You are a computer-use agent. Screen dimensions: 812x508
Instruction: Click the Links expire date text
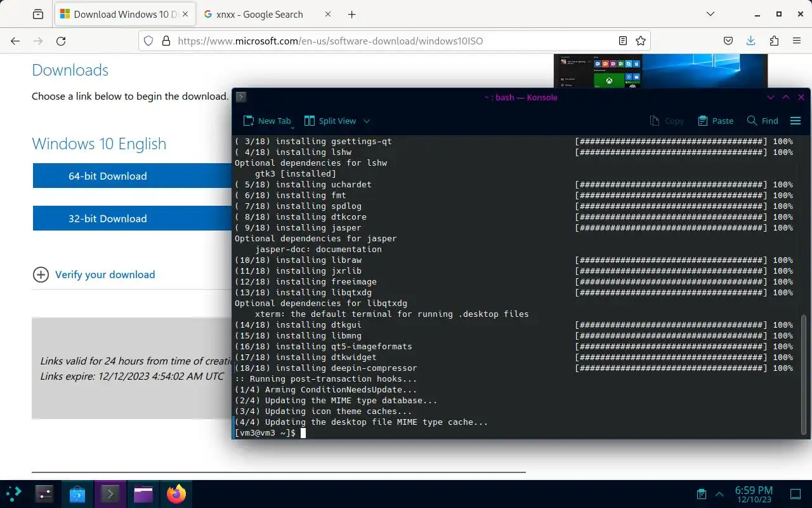coord(132,376)
